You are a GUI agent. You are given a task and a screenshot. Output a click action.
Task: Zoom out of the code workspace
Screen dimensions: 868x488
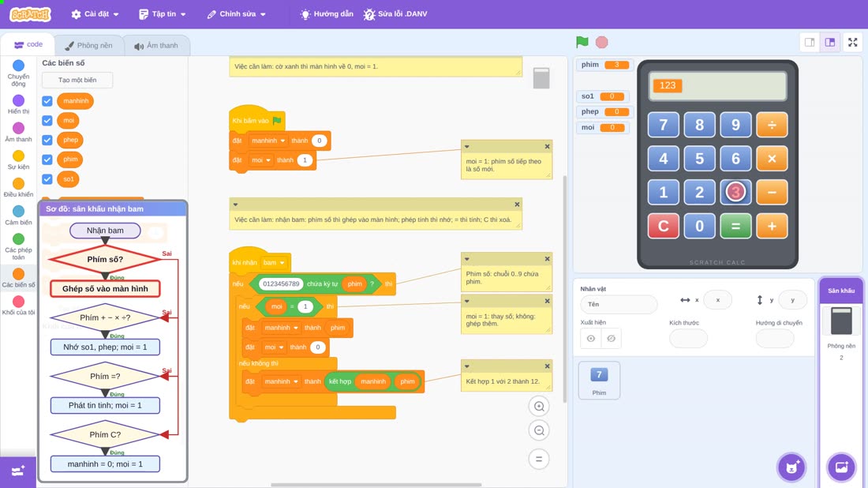(539, 430)
